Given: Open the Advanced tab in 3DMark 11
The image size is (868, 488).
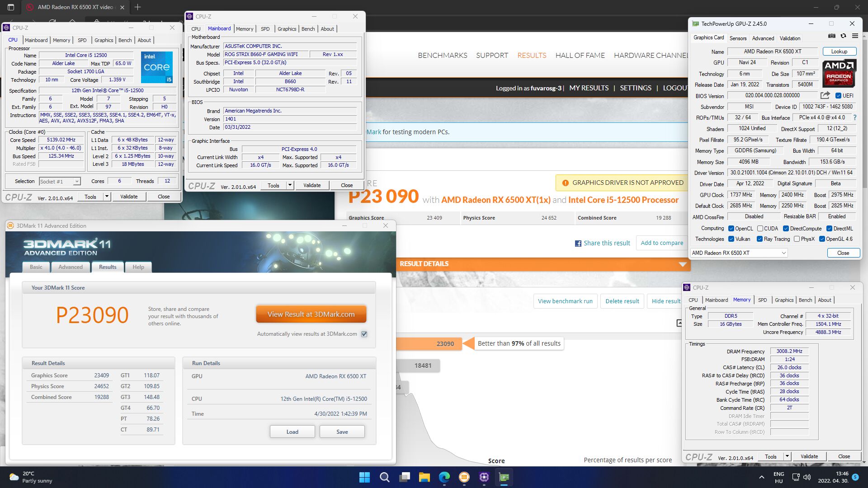Looking at the screenshot, I should pos(71,267).
